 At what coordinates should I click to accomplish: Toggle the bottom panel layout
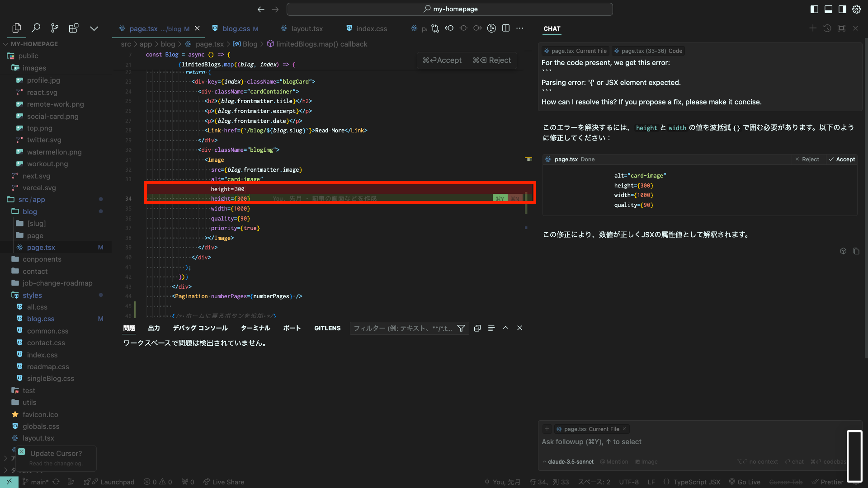tap(828, 9)
